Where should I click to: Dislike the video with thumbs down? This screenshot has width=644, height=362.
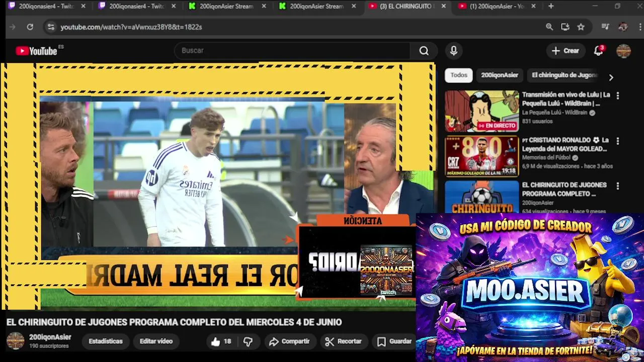(x=248, y=342)
